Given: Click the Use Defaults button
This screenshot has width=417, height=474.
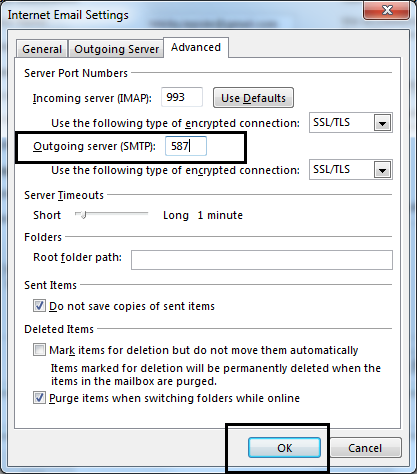Looking at the screenshot, I should (253, 98).
